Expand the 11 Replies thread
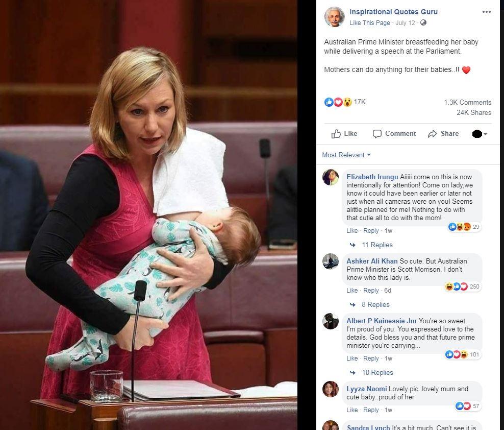This screenshot has height=430, width=504. 377,245
